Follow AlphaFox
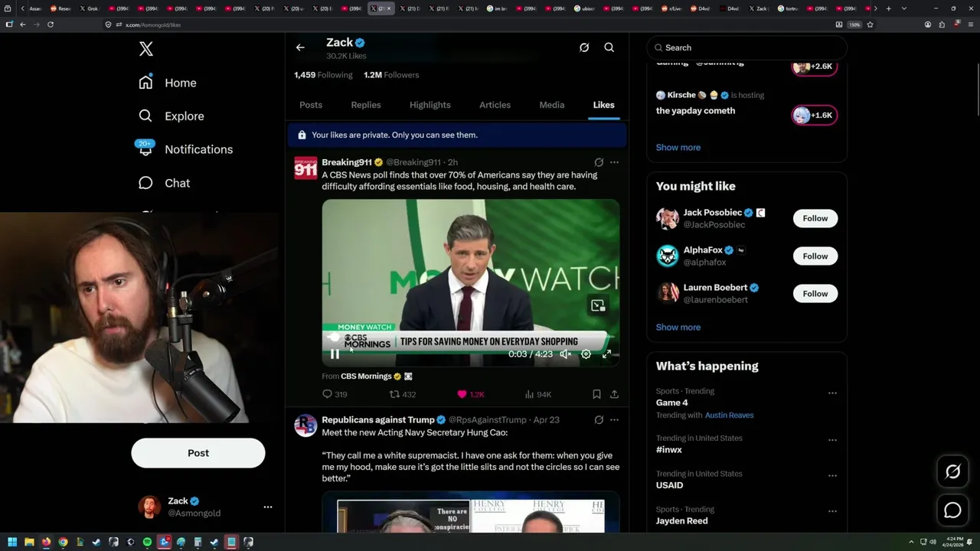Image resolution: width=980 pixels, height=551 pixels. (x=815, y=256)
